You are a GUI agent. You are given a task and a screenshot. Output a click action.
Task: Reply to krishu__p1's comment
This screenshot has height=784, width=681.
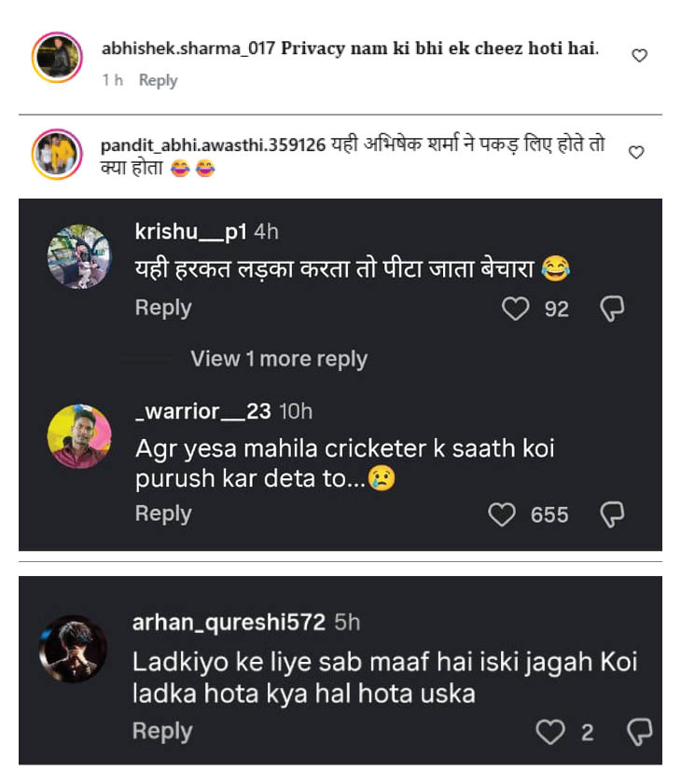pos(163,307)
